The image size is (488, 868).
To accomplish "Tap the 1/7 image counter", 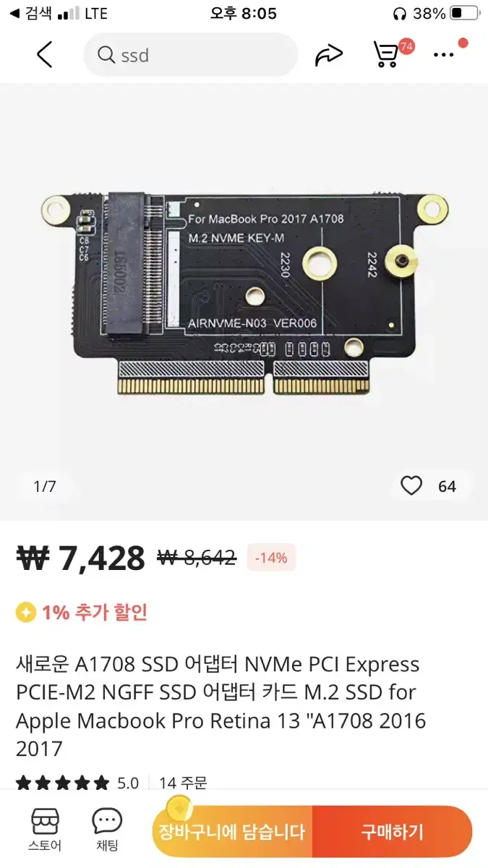I will (x=45, y=486).
